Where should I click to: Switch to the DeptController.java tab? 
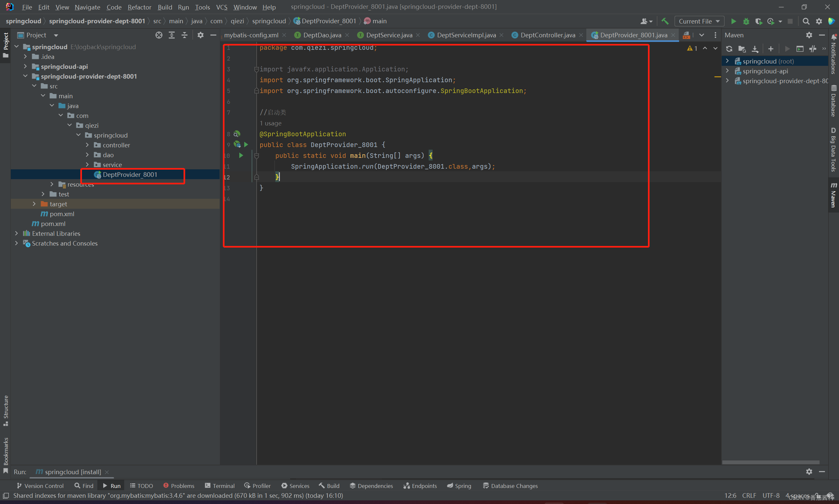(x=547, y=35)
